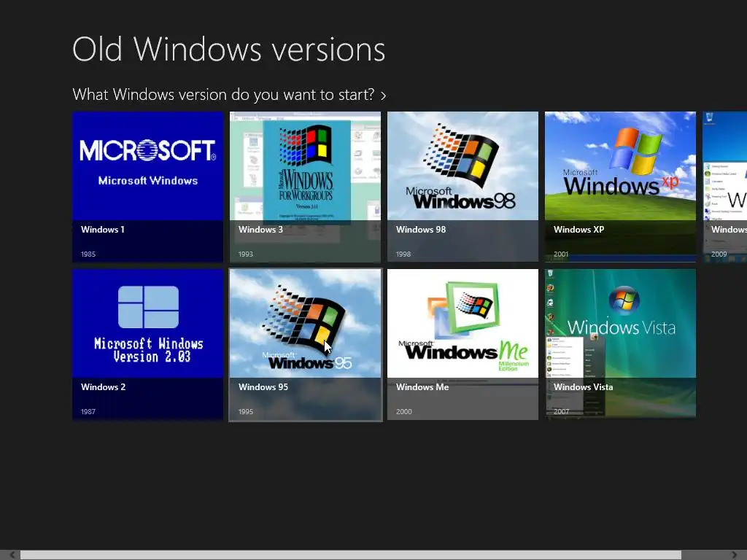Click the year 1998 label
The height and width of the screenshot is (560, 747).
tap(403, 254)
